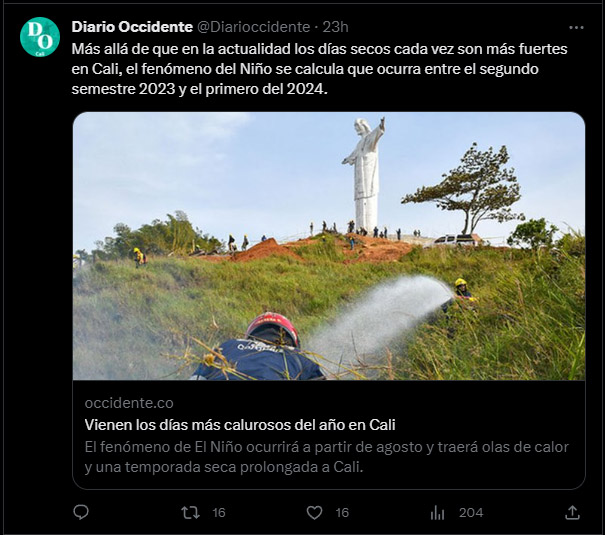Click the El Niño article description text
This screenshot has height=535, width=605.
click(x=326, y=457)
